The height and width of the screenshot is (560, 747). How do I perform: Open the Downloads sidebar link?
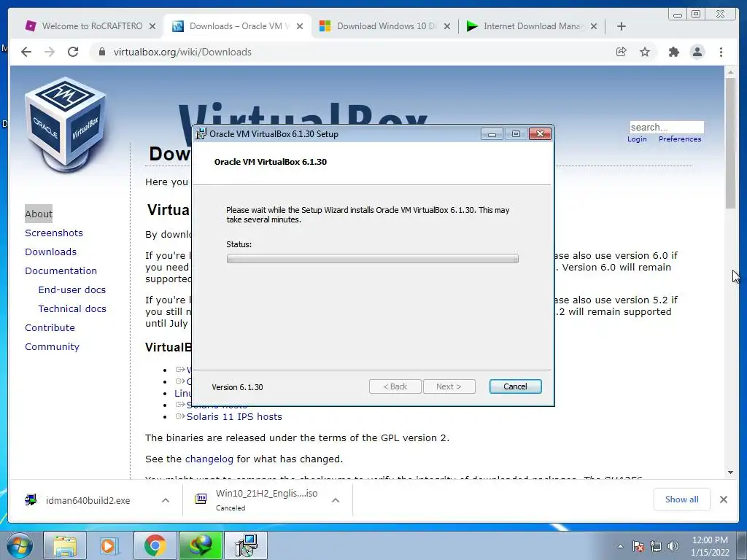click(50, 252)
